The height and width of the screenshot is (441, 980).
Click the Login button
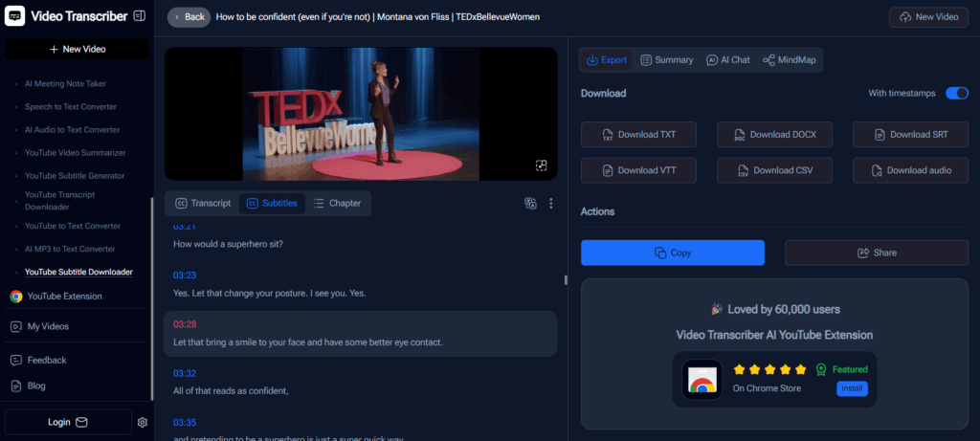[68, 422]
